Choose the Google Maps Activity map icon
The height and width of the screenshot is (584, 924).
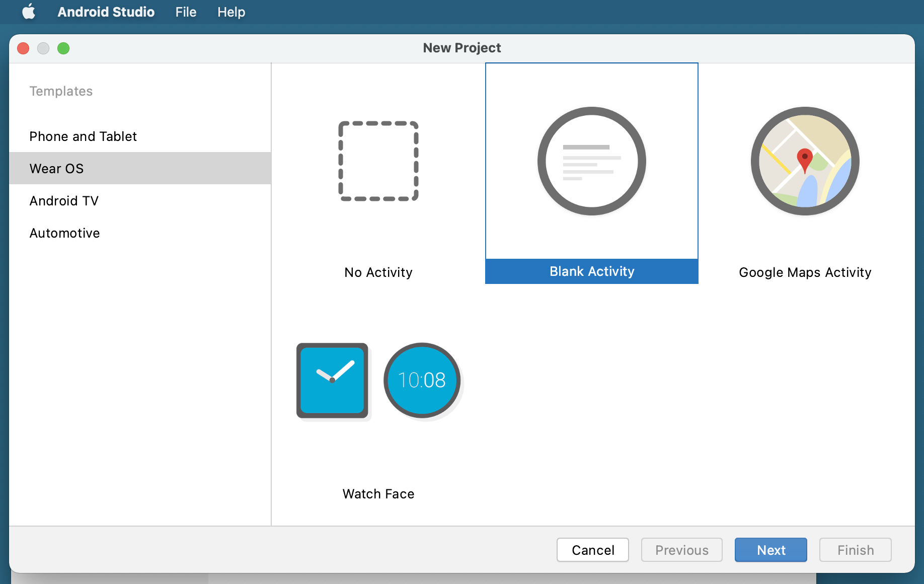805,161
